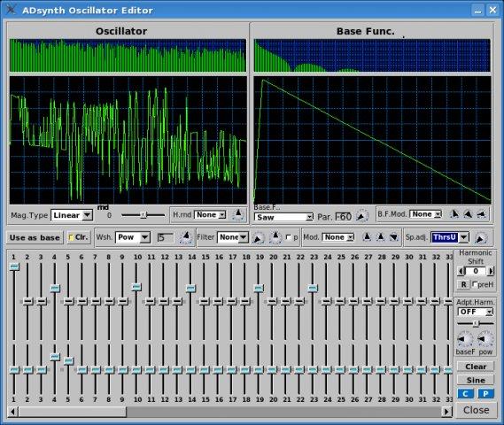The width and height of the screenshot is (504, 425).
Task: Click the Close button at bottom right
Action: [x=476, y=410]
